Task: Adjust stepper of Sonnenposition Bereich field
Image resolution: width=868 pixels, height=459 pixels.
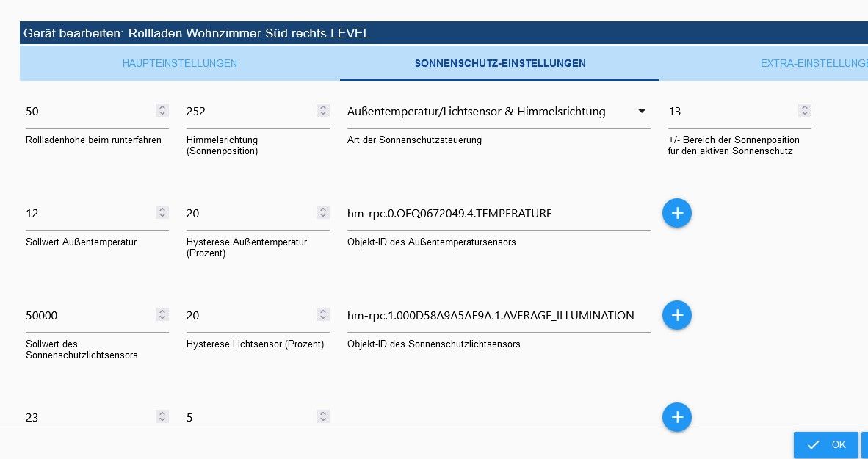Action: pos(805,110)
